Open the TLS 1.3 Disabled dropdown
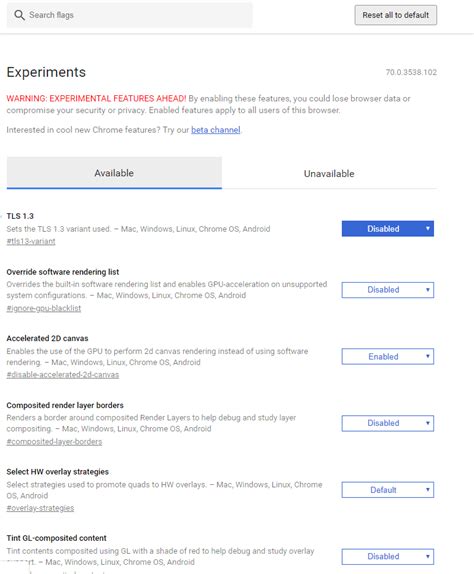 pyautogui.click(x=388, y=228)
